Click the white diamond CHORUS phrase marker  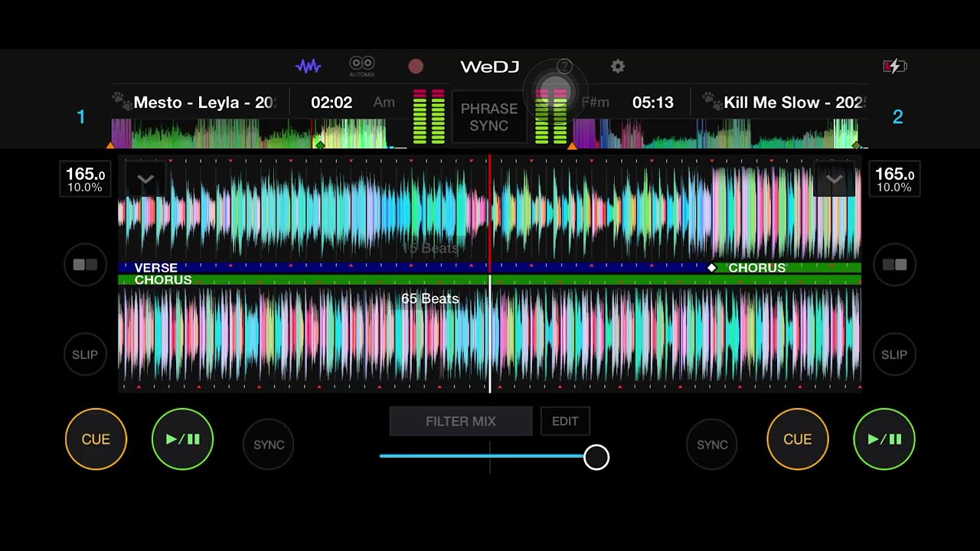click(x=712, y=268)
